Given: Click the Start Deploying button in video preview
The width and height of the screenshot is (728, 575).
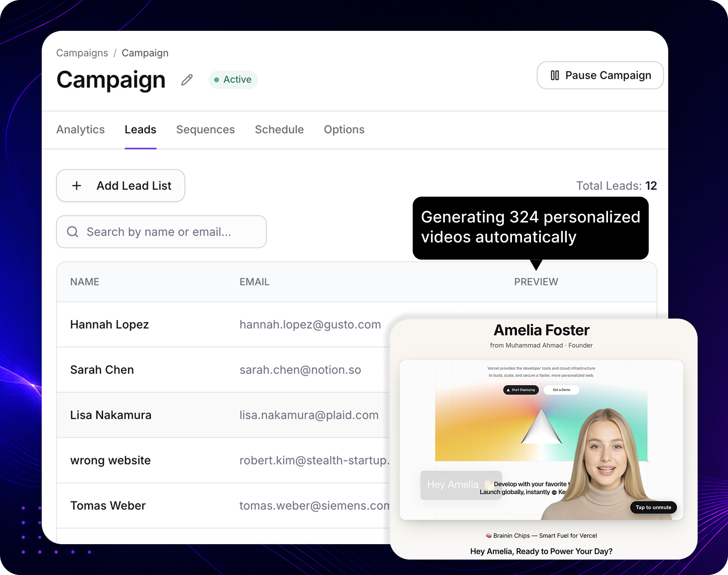Looking at the screenshot, I should 521,390.
